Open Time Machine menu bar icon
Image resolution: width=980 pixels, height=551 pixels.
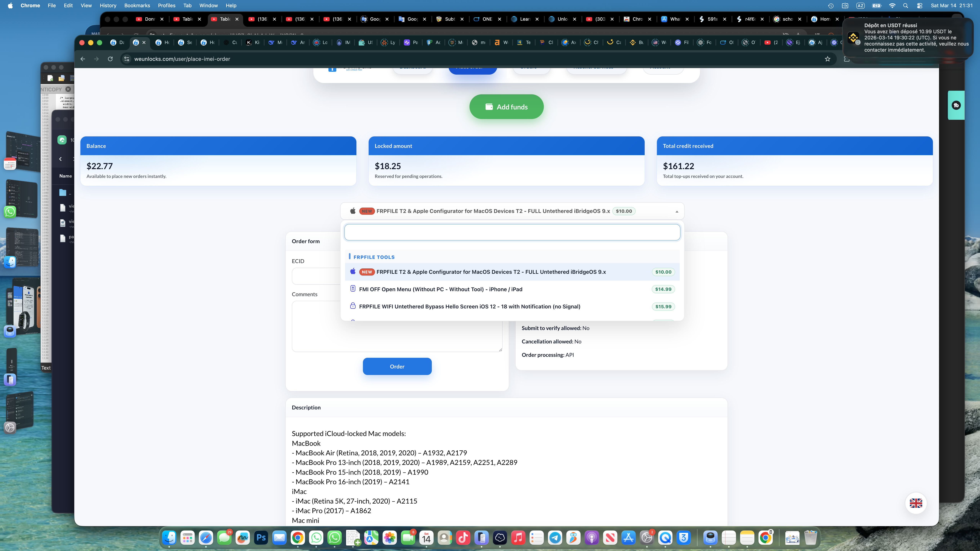click(831, 6)
